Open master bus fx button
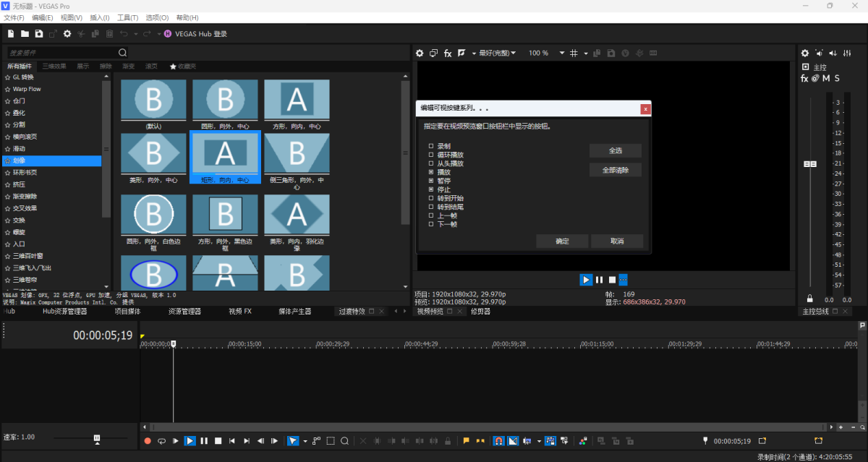Viewport: 868px width, 462px height. pyautogui.click(x=804, y=78)
